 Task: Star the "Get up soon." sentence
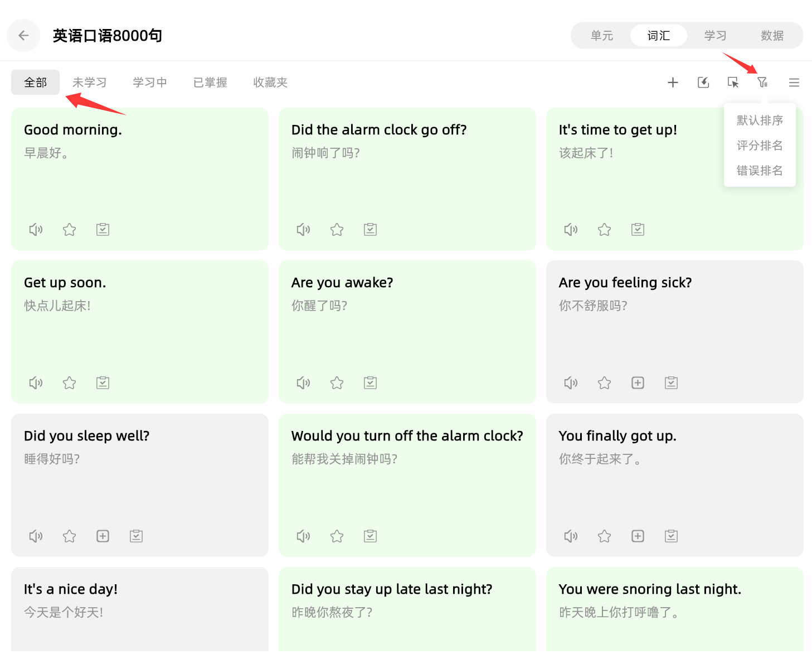(69, 383)
